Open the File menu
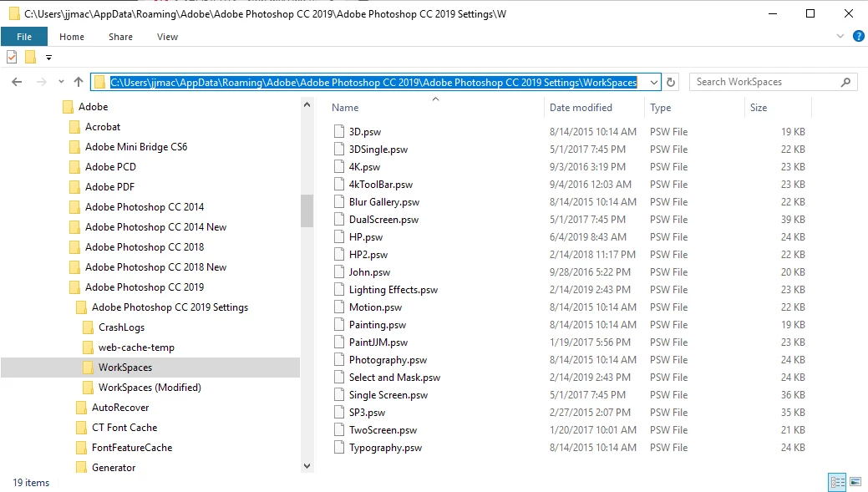Viewport: 868px width, 492px height. pyautogui.click(x=24, y=37)
